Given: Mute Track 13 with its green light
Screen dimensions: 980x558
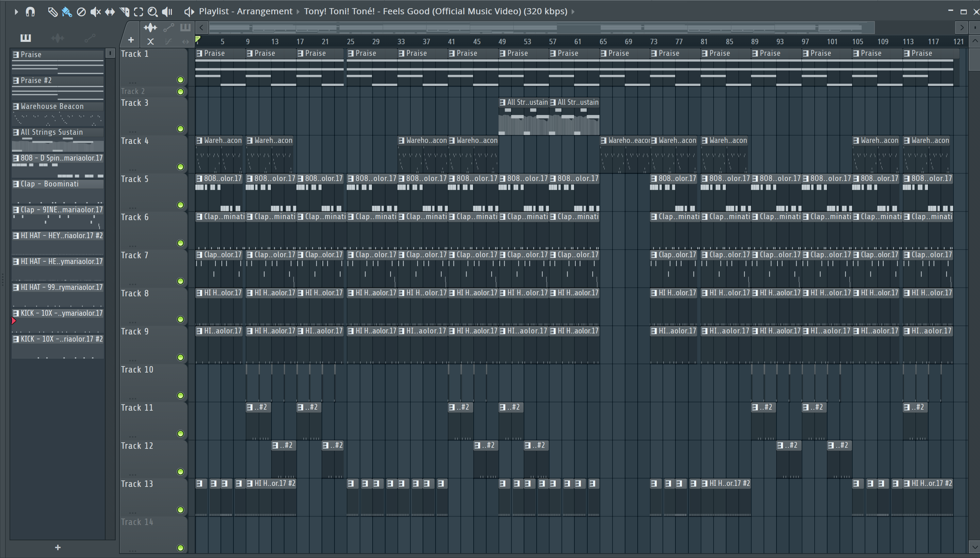Looking at the screenshot, I should [x=180, y=510].
